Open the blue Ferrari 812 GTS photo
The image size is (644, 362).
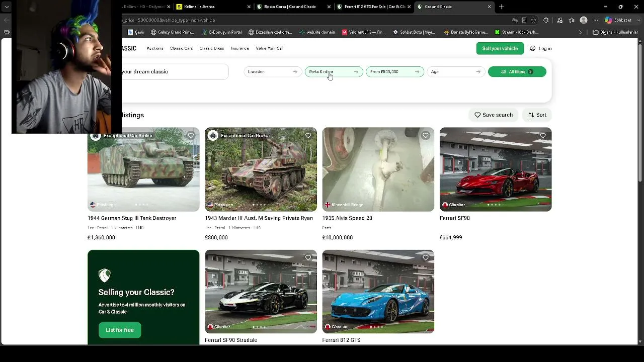pyautogui.click(x=378, y=292)
